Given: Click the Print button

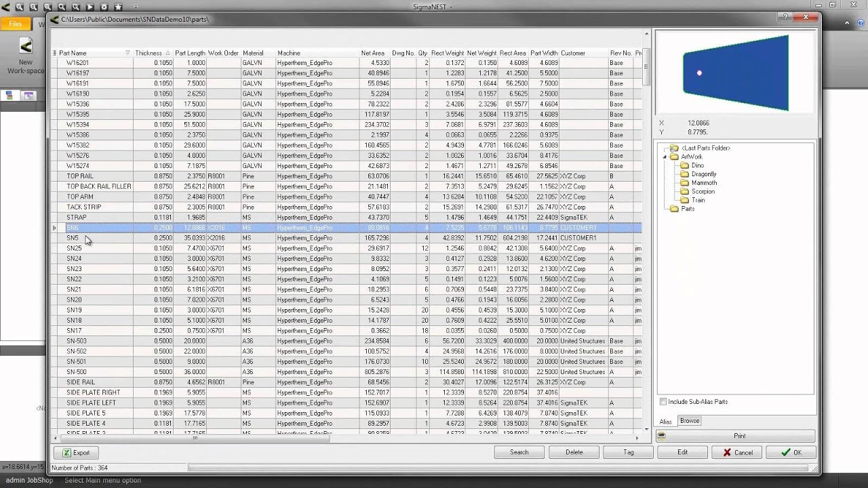Looking at the screenshot, I should [736, 436].
